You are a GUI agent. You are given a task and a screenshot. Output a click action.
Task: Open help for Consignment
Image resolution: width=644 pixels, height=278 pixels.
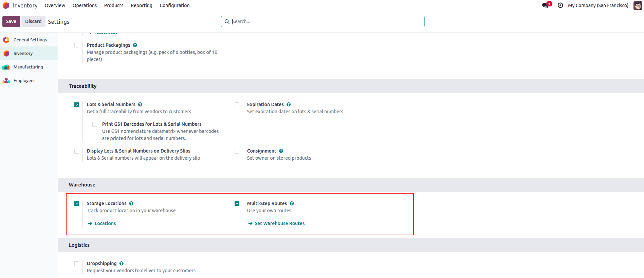click(x=281, y=151)
